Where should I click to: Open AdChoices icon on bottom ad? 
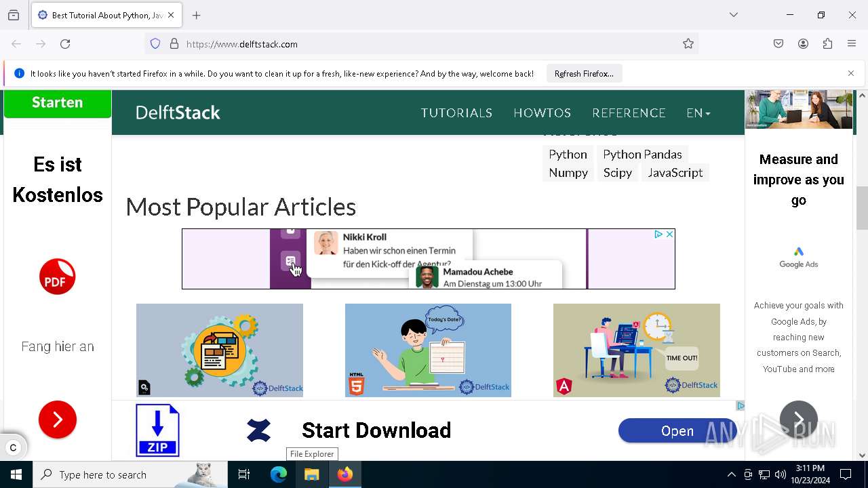(740, 405)
